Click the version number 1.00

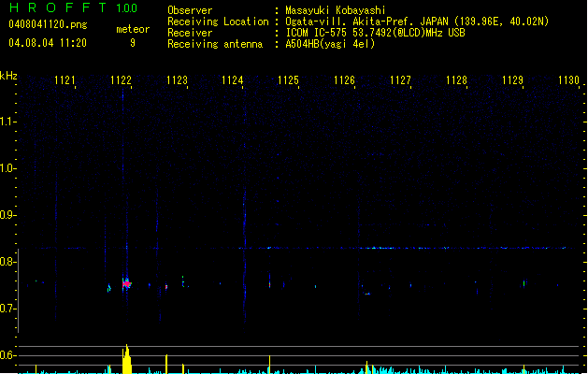coord(127,8)
